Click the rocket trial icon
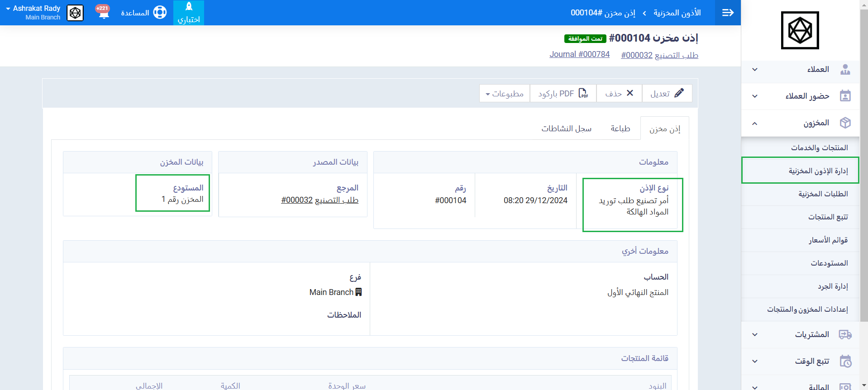868x390 pixels. pos(189,7)
